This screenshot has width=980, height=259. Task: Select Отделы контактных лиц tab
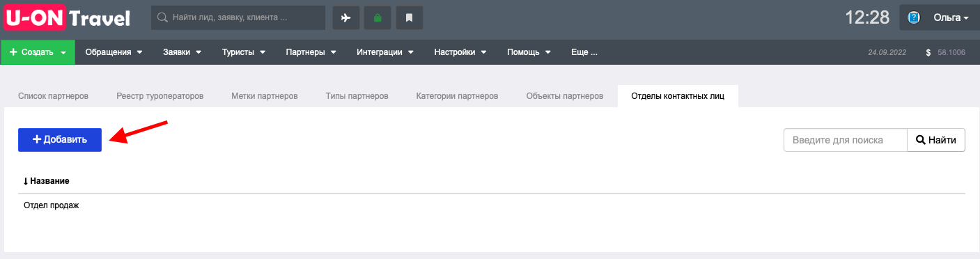coord(678,96)
